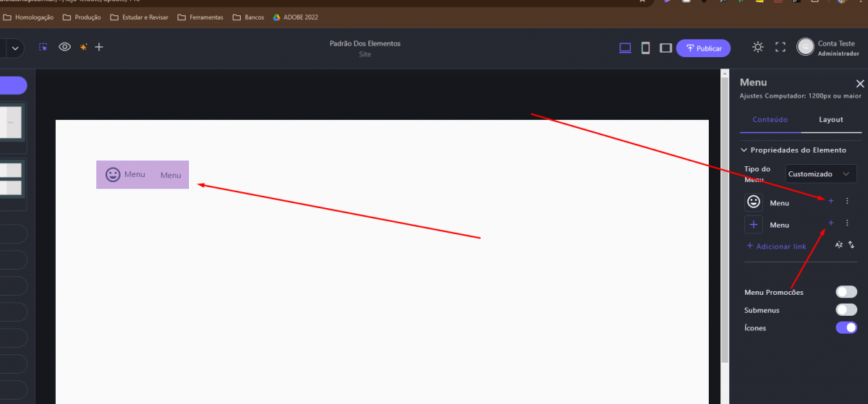
Task: Switch to the Layout tab
Action: [x=830, y=120]
